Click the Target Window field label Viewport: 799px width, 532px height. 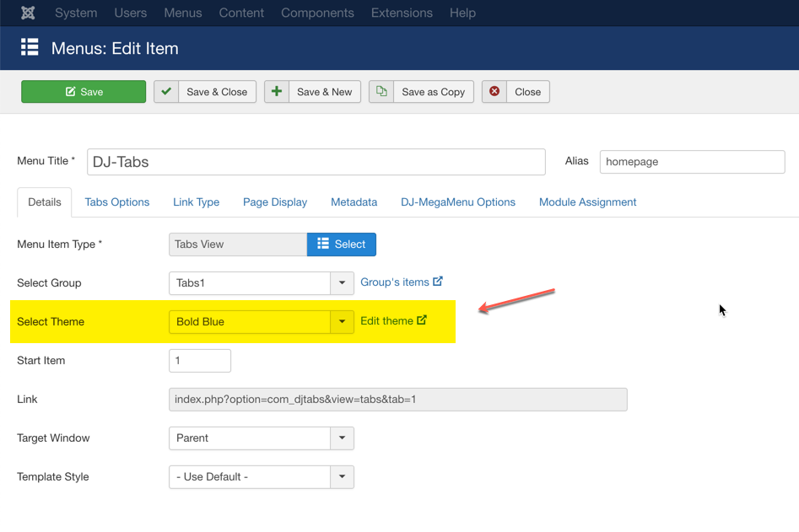[x=53, y=438]
